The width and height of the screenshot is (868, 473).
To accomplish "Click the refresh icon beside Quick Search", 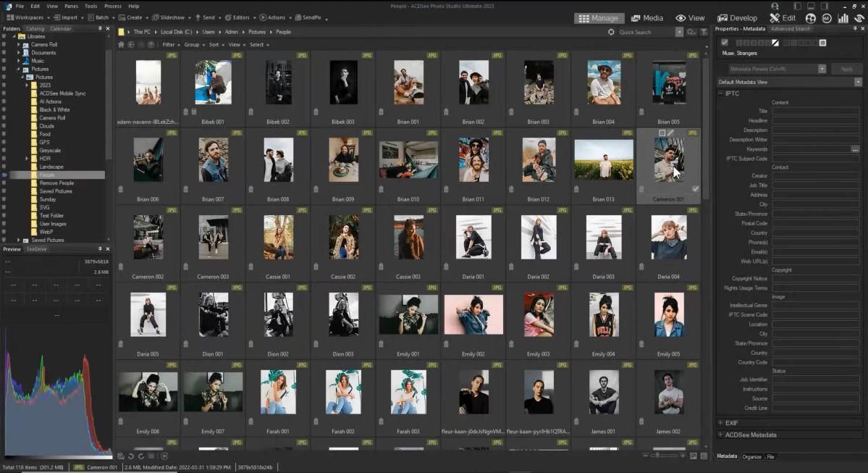I will (611, 32).
